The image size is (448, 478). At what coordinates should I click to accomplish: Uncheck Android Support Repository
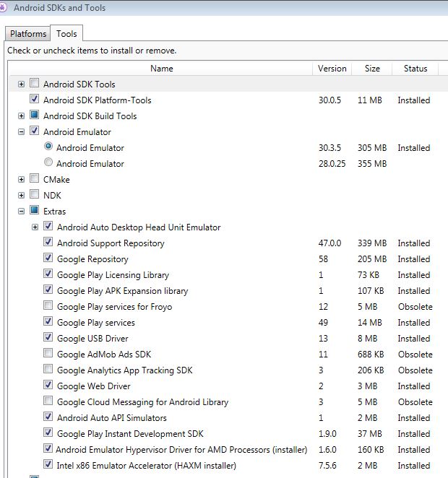(48, 242)
